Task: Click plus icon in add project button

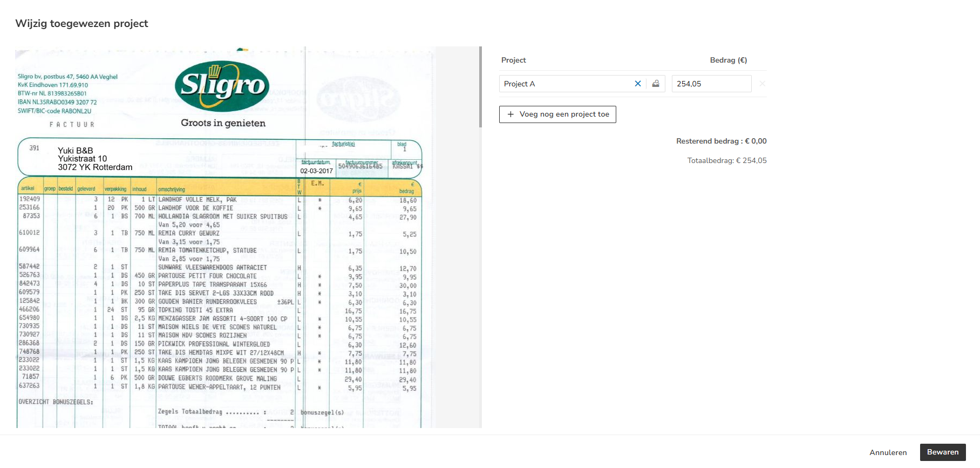Action: 511,114
